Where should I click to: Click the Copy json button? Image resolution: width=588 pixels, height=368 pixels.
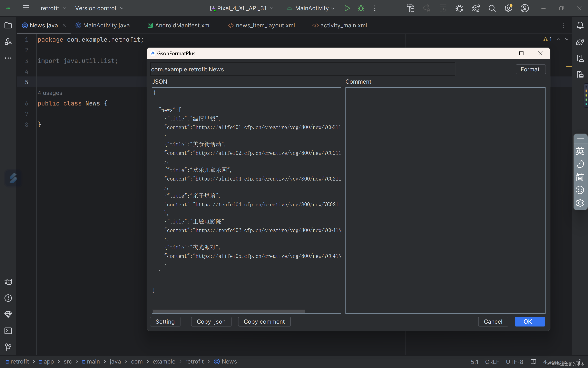pyautogui.click(x=211, y=322)
